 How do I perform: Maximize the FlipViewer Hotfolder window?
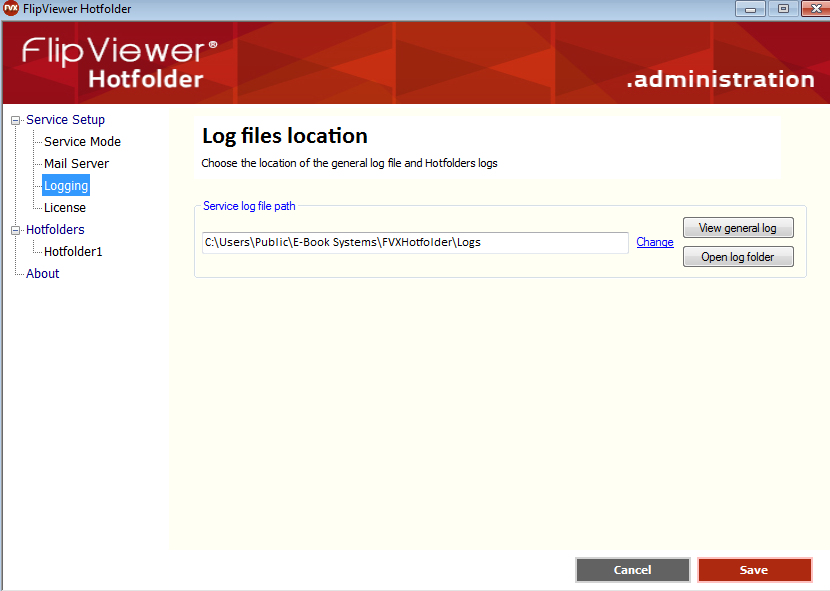point(783,8)
